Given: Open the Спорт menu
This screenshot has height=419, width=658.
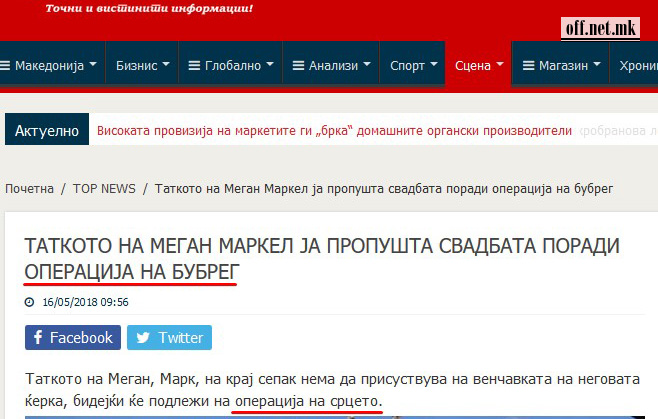Looking at the screenshot, I should coord(412,65).
